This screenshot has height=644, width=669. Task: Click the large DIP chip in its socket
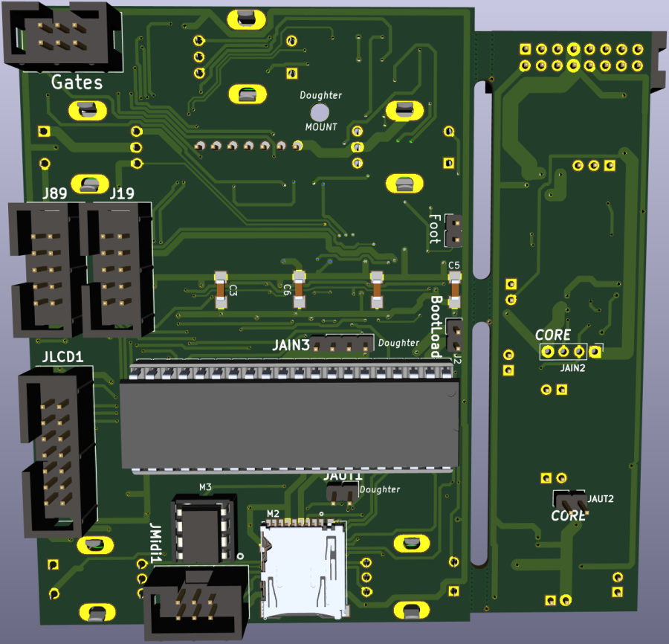pyautogui.click(x=290, y=424)
